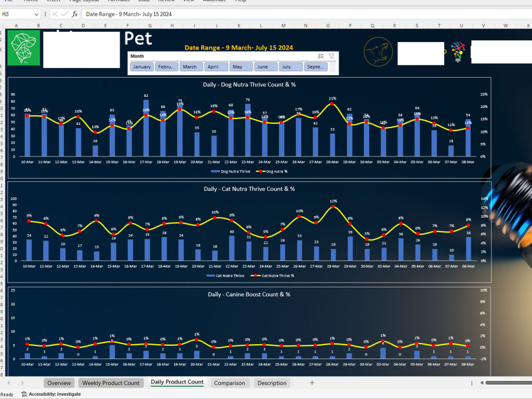Click the formula bar options dots beside Name Box
532x399 pixels.
[45, 14]
